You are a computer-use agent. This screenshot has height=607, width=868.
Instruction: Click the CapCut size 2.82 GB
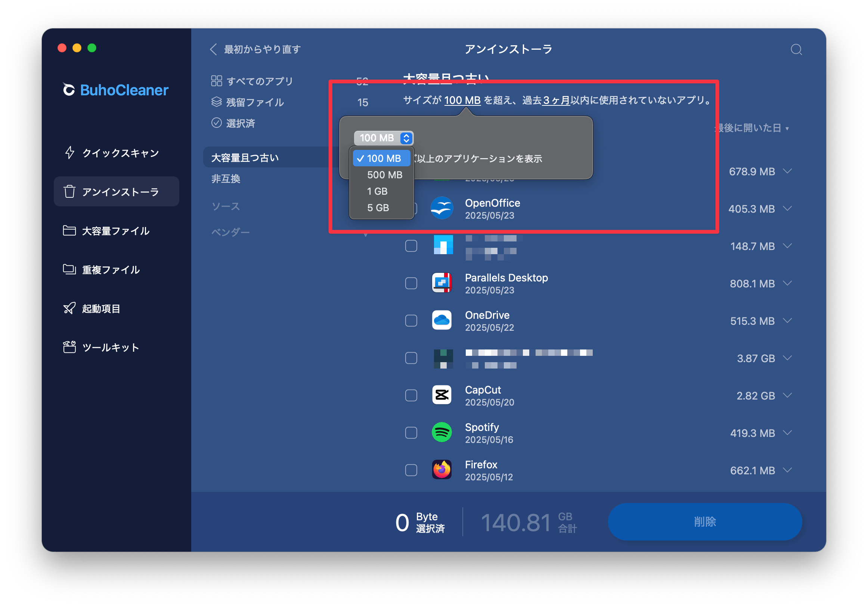[755, 395]
